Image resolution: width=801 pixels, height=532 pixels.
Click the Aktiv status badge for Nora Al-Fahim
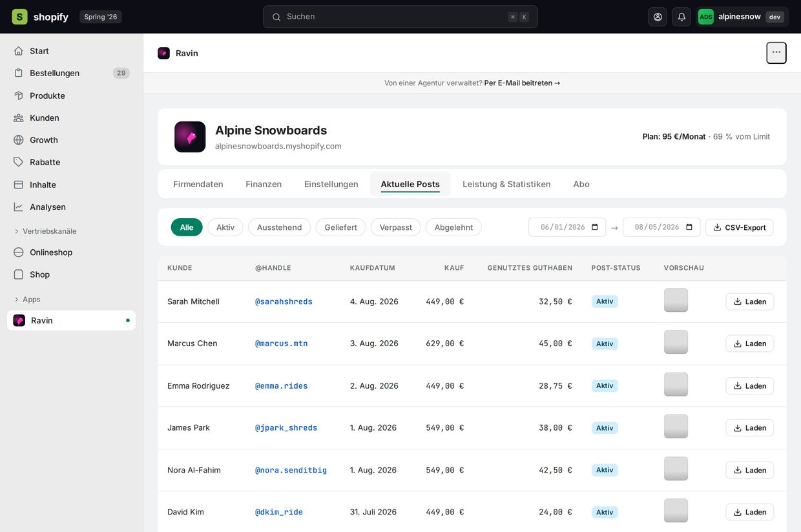tap(605, 470)
